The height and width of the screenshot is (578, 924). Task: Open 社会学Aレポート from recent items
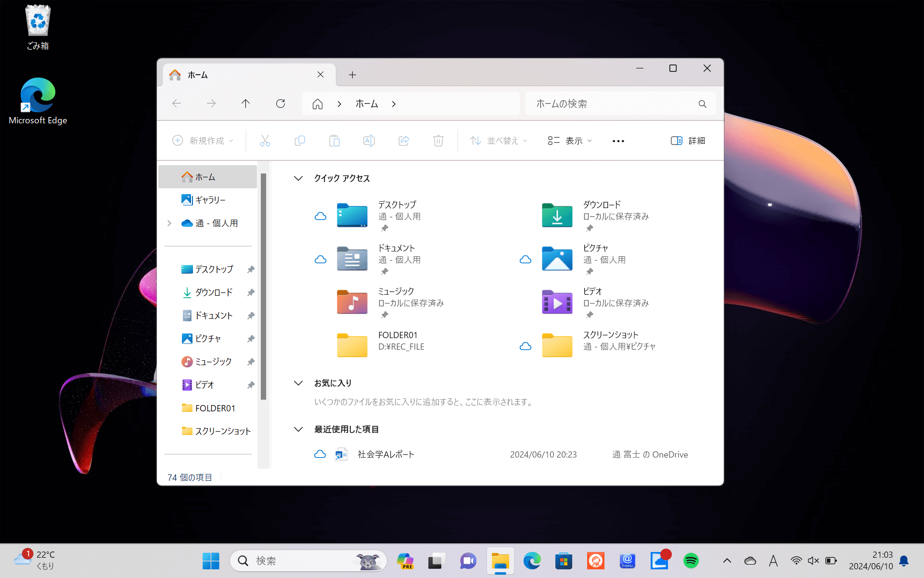(x=385, y=454)
